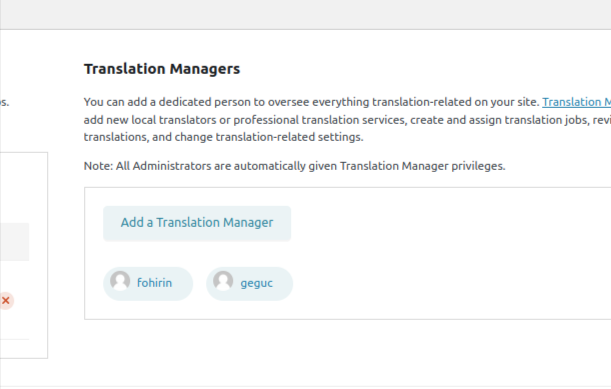The image size is (611, 389).
Task: Click the Add a Translation Manager button
Action: (x=197, y=223)
